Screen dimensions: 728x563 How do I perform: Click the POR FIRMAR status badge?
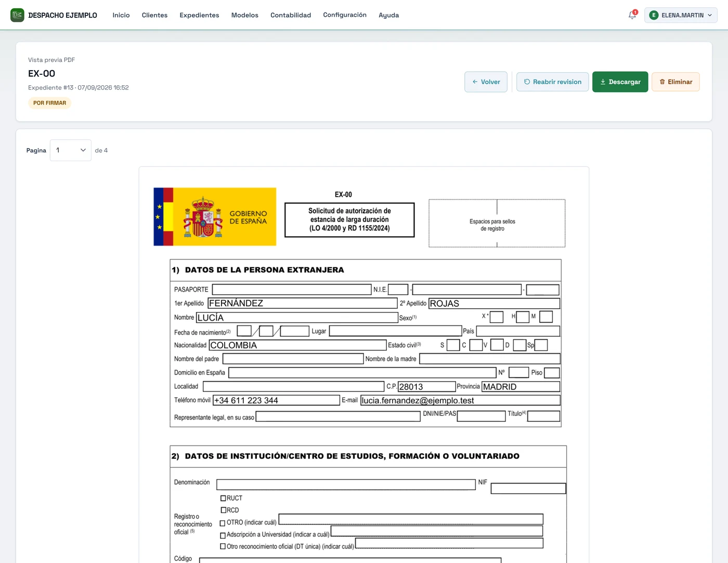pyautogui.click(x=49, y=103)
